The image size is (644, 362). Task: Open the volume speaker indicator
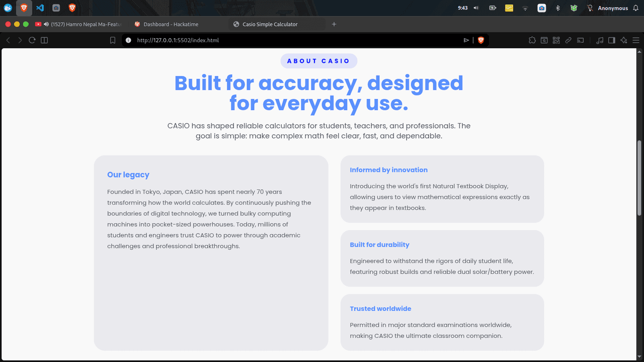tap(476, 8)
